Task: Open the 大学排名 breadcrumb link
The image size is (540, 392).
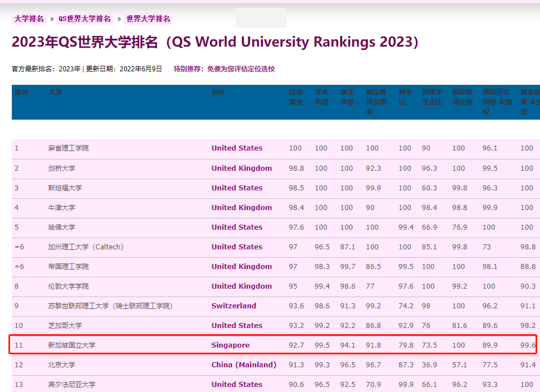Action: [x=29, y=19]
